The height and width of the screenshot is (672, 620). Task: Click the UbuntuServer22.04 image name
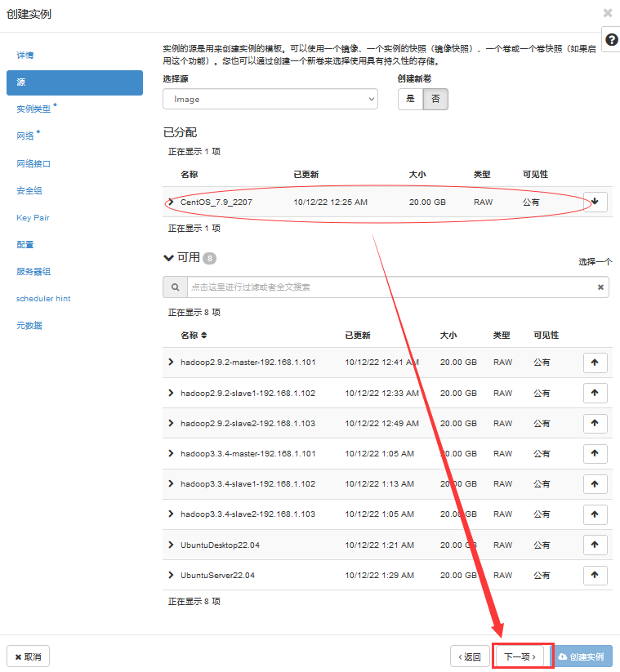point(217,575)
